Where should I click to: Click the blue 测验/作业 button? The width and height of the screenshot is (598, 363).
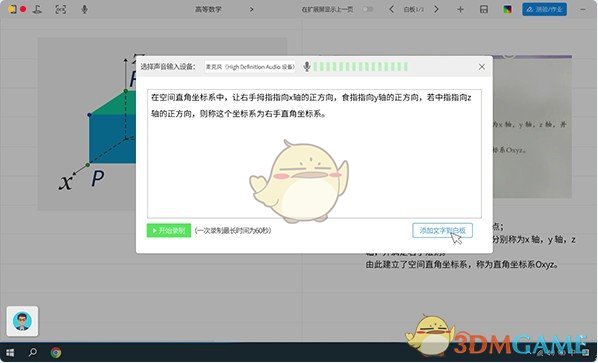(x=544, y=9)
